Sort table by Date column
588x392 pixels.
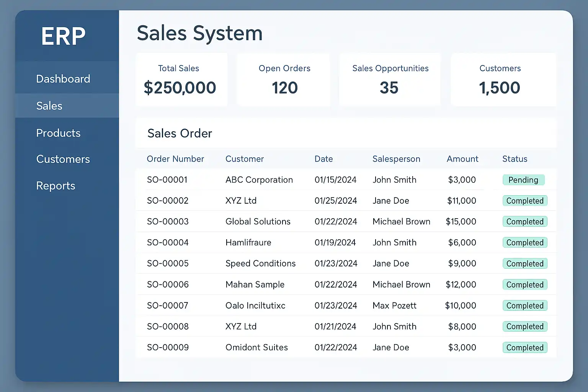[323, 159]
